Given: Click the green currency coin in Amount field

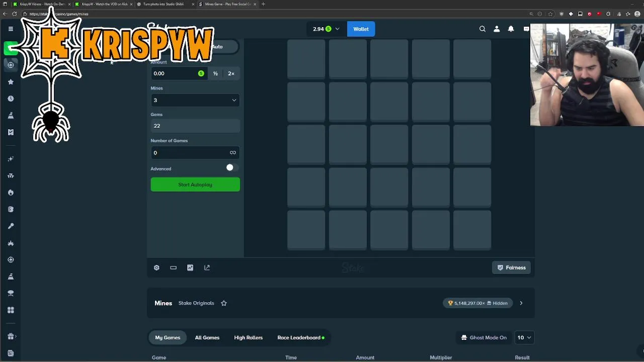Looking at the screenshot, I should [201, 73].
